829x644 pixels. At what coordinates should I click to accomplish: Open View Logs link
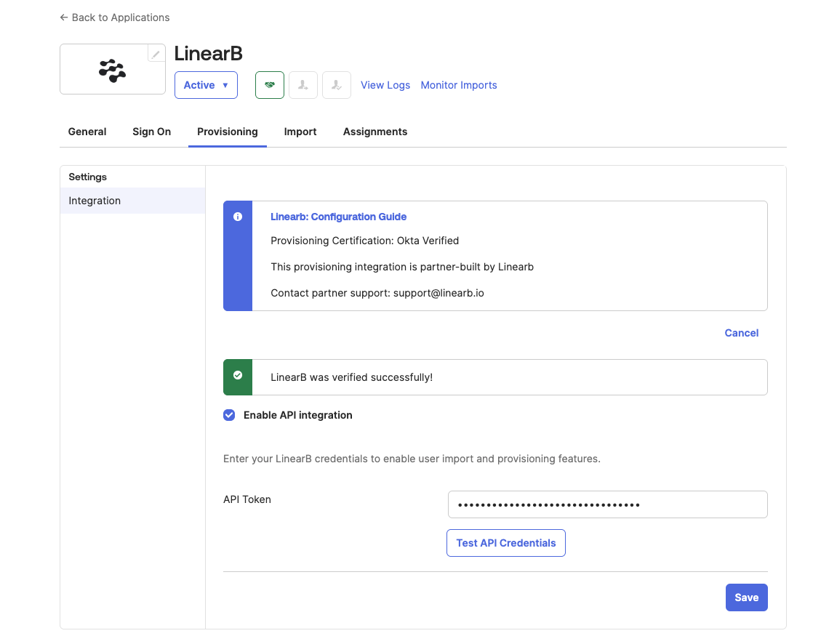coord(385,85)
